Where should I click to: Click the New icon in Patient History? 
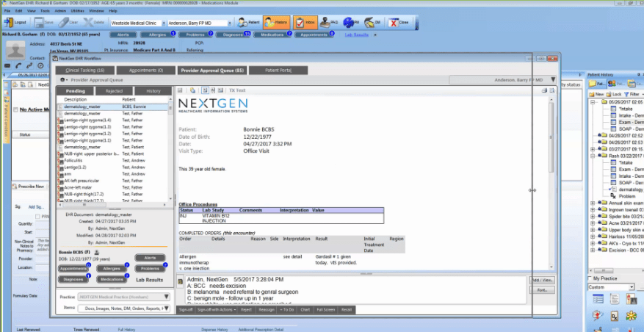(x=596, y=95)
